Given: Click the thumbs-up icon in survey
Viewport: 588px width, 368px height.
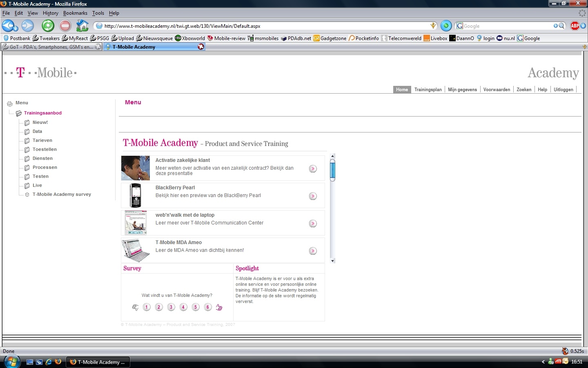Looking at the screenshot, I should (219, 307).
